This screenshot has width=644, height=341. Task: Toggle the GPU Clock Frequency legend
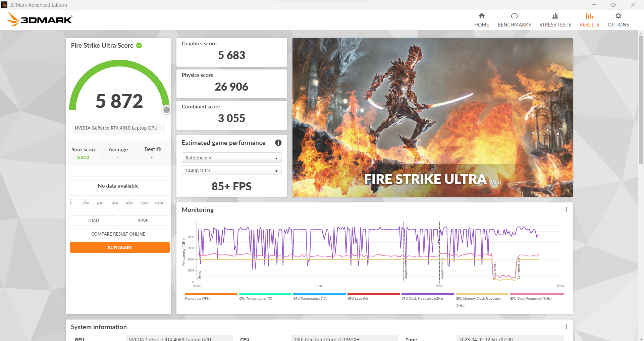coord(530,298)
